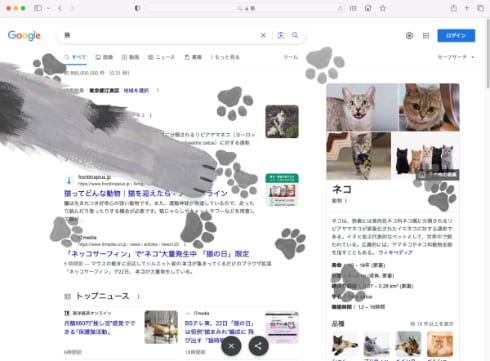Open the three-dot menu beside 地域を選択

[x=158, y=90]
